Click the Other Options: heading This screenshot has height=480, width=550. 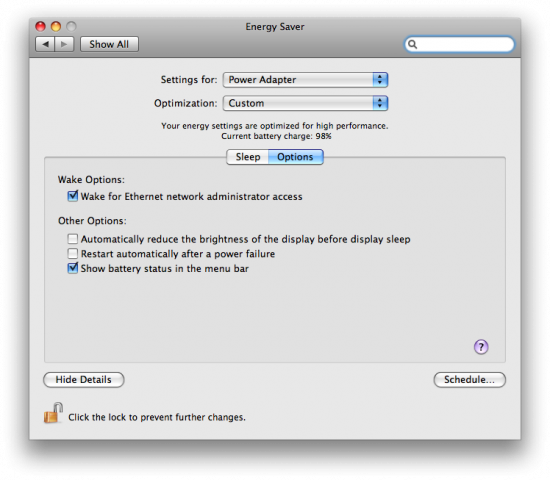click(x=92, y=221)
